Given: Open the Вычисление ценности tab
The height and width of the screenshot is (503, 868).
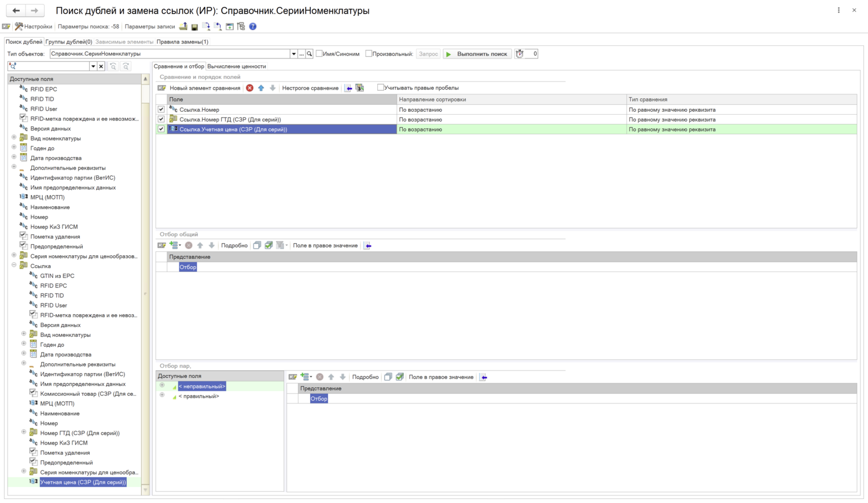Looking at the screenshot, I should [x=236, y=67].
